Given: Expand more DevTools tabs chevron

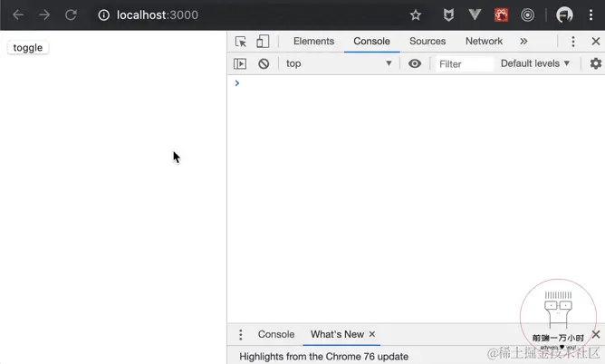Looking at the screenshot, I should click(523, 42).
